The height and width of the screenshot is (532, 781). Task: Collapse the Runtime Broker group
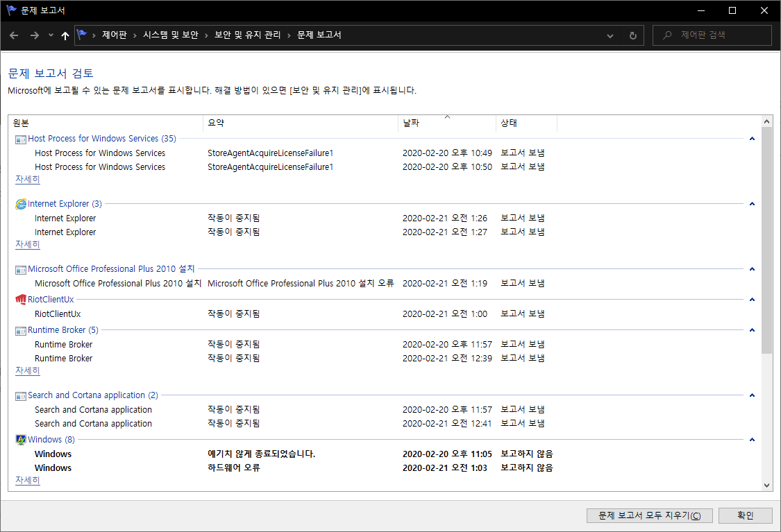point(752,330)
